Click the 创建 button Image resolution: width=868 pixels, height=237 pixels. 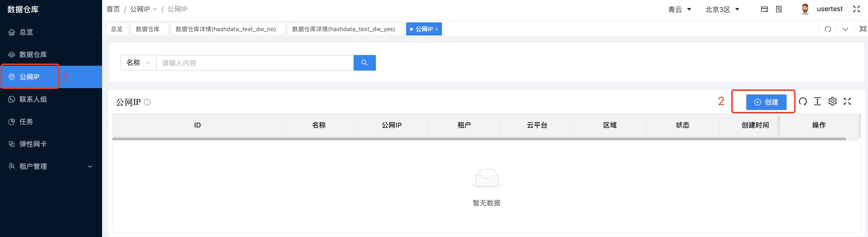[x=767, y=102]
